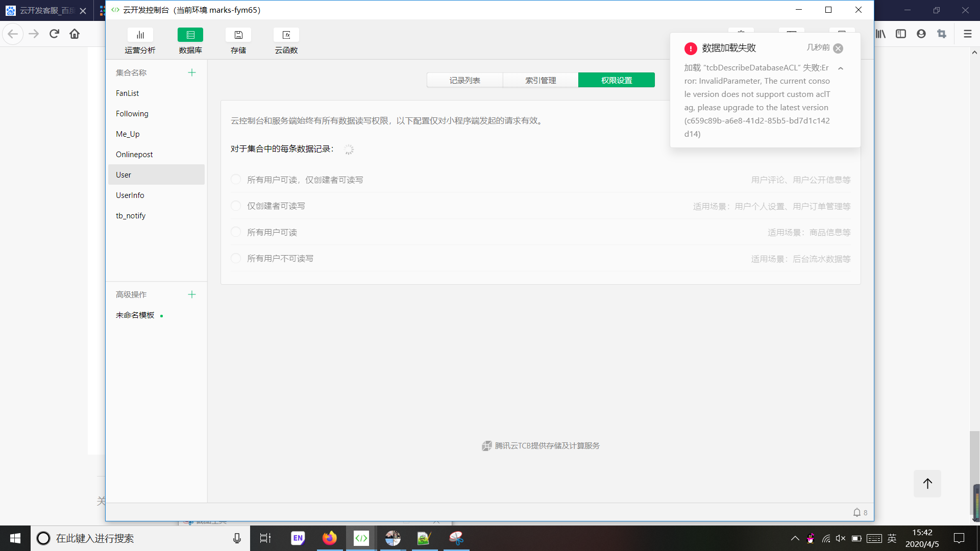Switch to the 记录列表 tab
Image resolution: width=980 pixels, height=551 pixels.
[x=464, y=80]
